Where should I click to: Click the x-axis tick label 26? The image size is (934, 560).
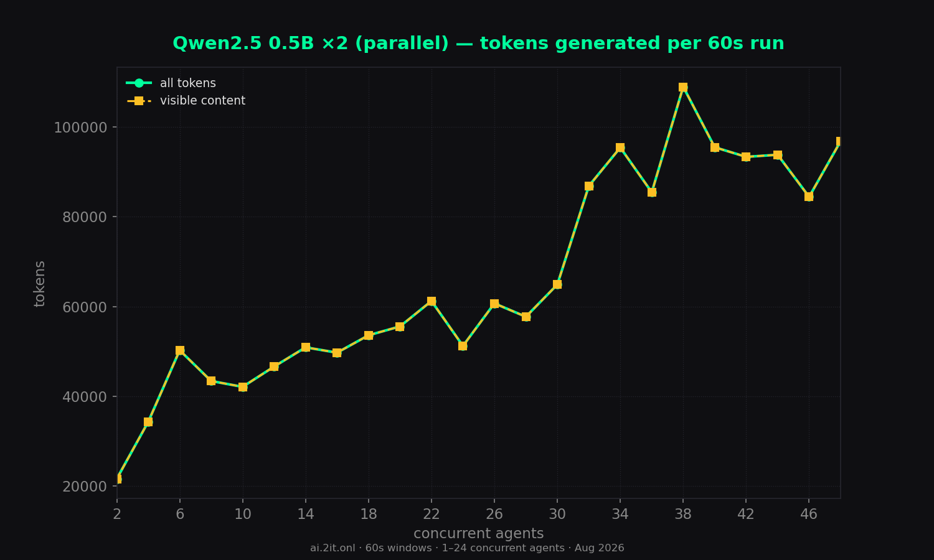click(494, 515)
